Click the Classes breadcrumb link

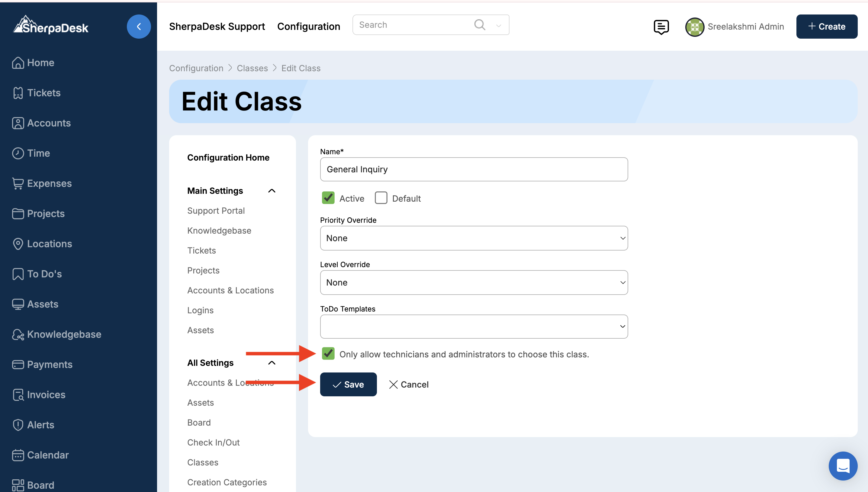[252, 68]
